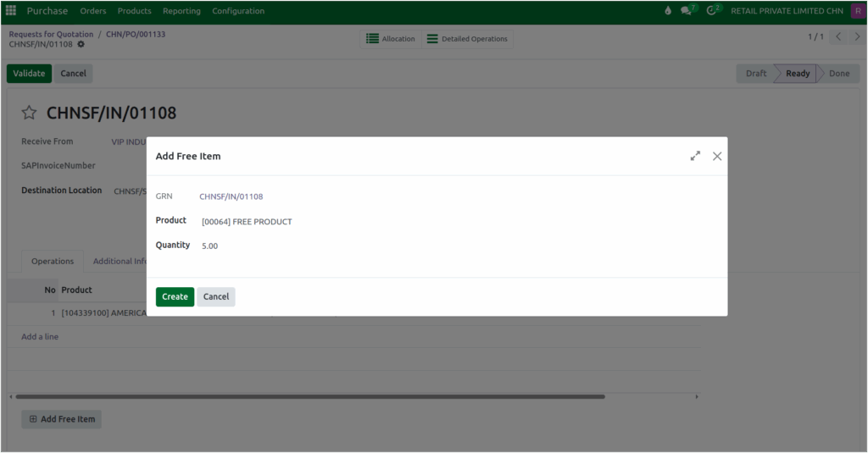
Task: Open the Products menu
Action: (134, 11)
